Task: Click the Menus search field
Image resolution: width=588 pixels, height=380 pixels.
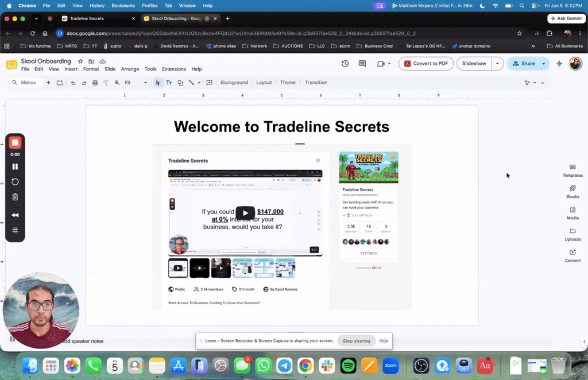Action: coord(24,83)
